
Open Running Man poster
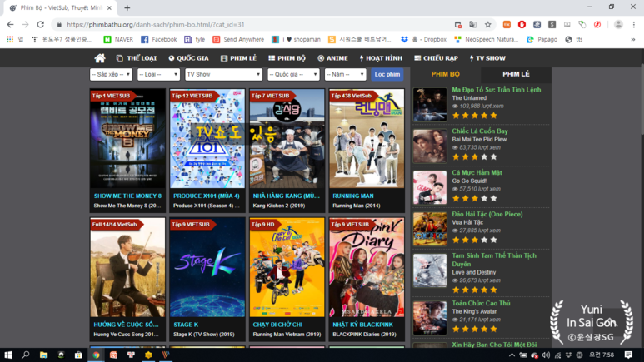click(367, 139)
